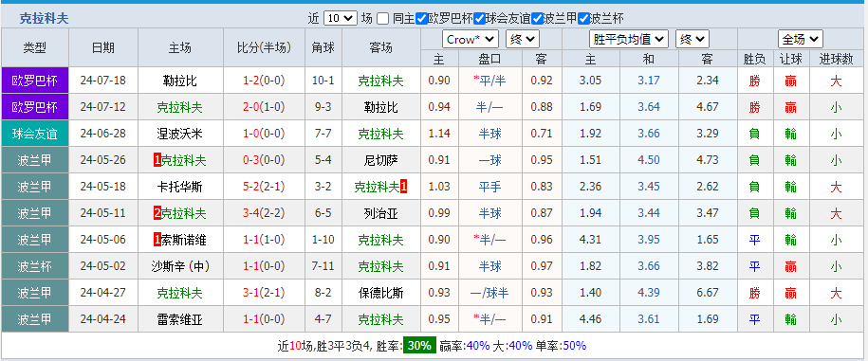The height and width of the screenshot is (361, 868).
Task: Click the 类型 column header
Action: click(x=34, y=47)
